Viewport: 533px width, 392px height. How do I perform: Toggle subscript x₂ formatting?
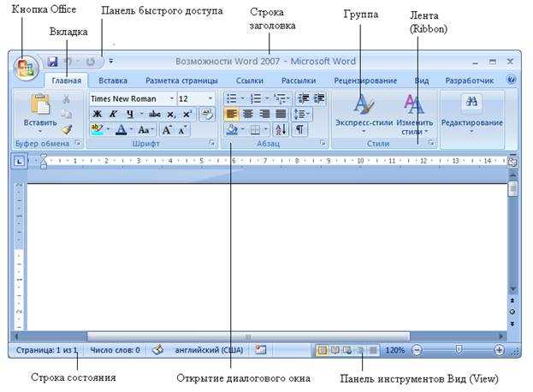click(171, 114)
